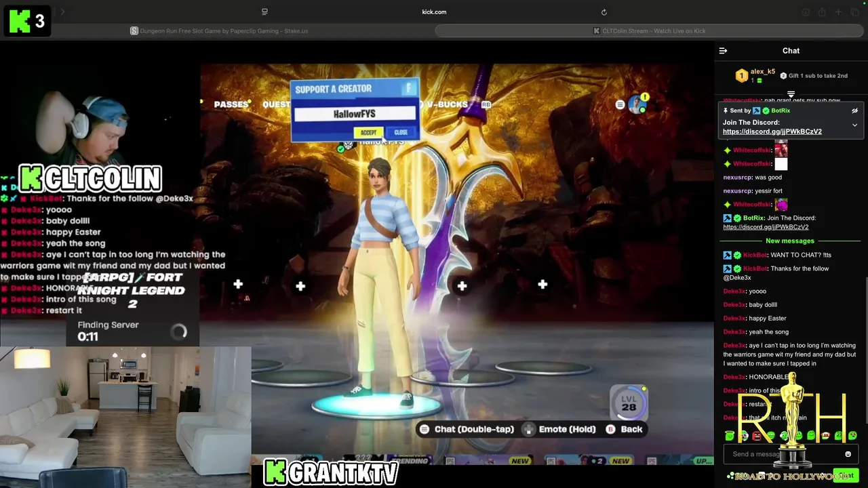Screen dimensions: 868x488
Task: Open the PASSES tab in Fortnite lobby
Action: (231, 104)
